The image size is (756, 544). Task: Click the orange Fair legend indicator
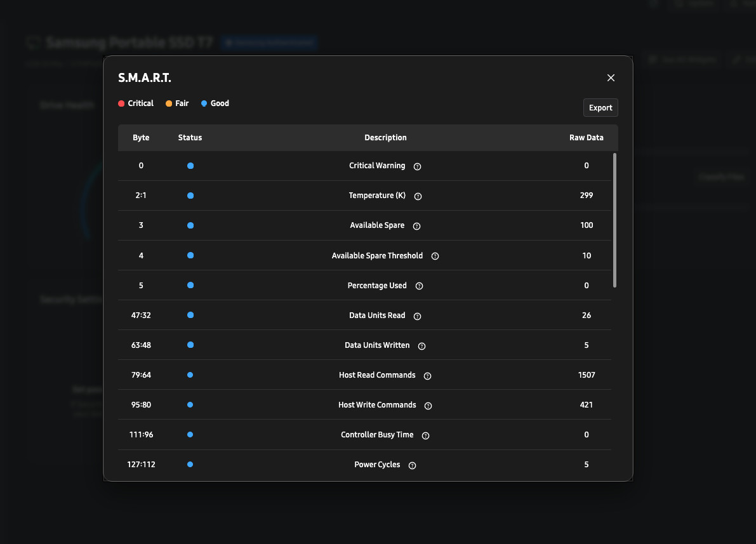click(169, 103)
